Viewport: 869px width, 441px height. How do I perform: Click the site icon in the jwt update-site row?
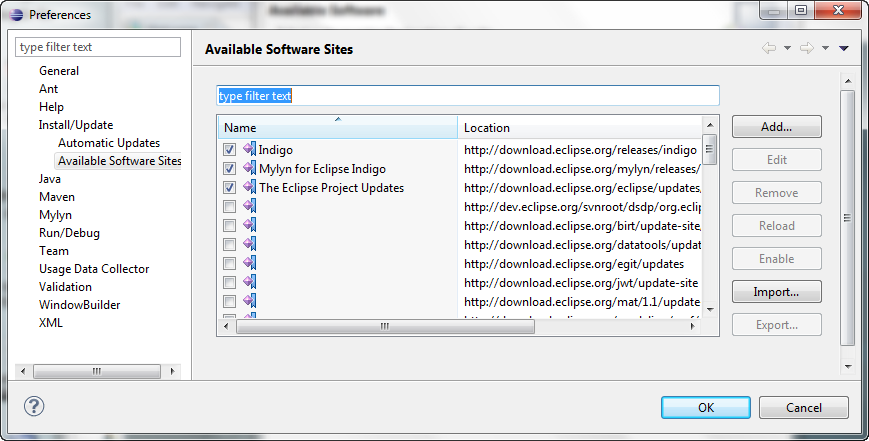[x=250, y=281]
